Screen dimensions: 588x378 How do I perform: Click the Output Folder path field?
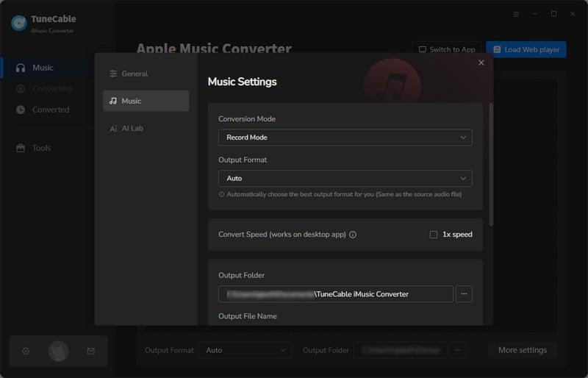coord(336,294)
